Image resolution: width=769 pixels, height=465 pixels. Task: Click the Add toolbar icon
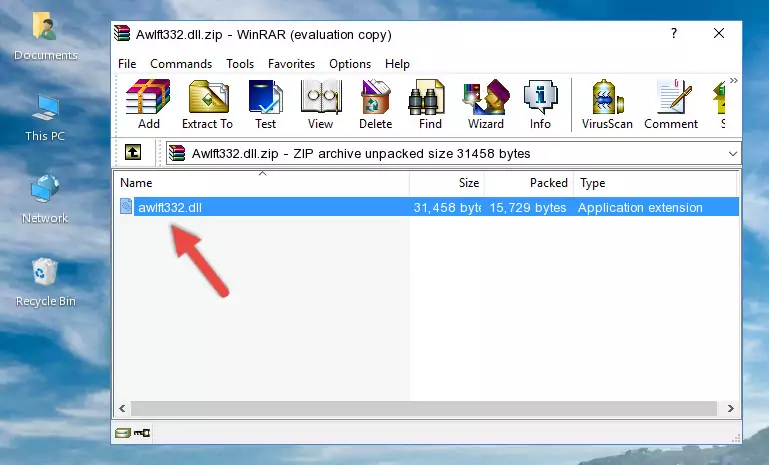pyautogui.click(x=148, y=104)
